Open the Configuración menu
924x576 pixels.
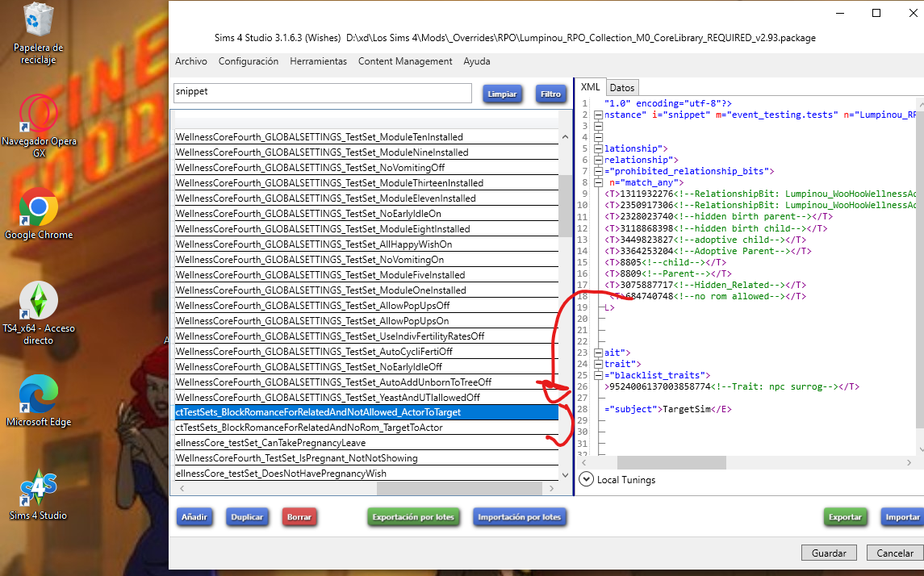click(x=248, y=61)
